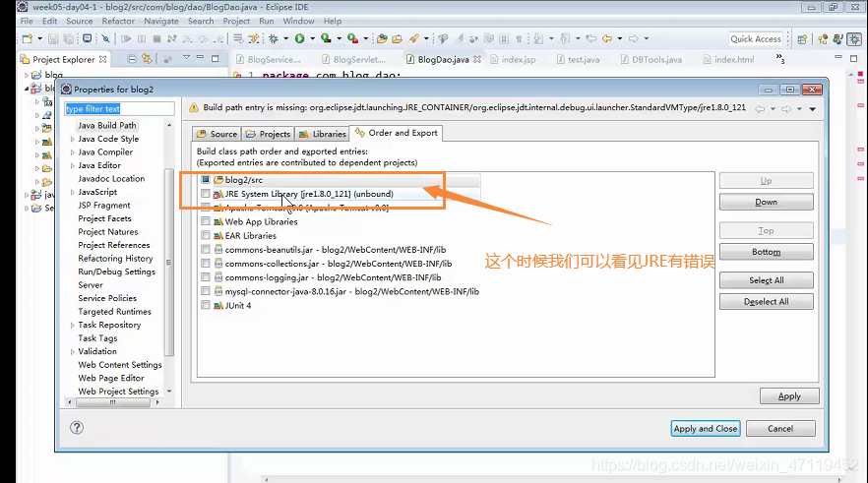Check JUnit 4 checkbox
Screen dimensions: 868x483
(206, 305)
